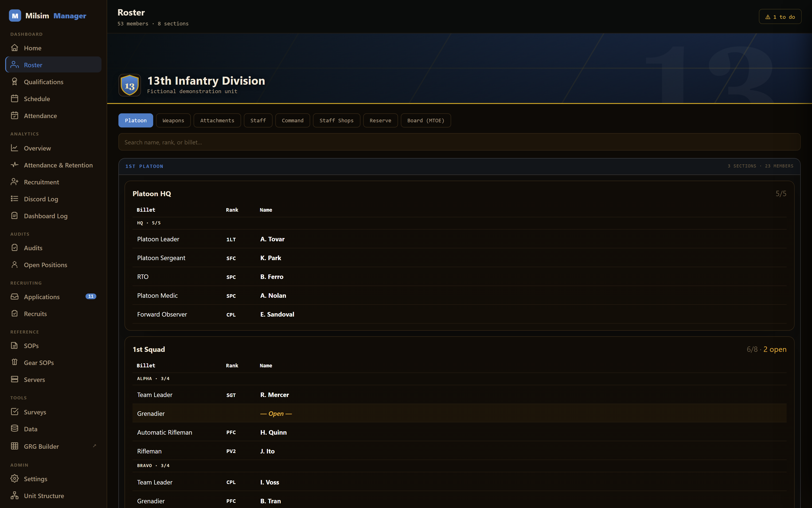The image size is (812, 508).
Task: Click the Attendance & Retention pulse icon
Action: [14, 165]
